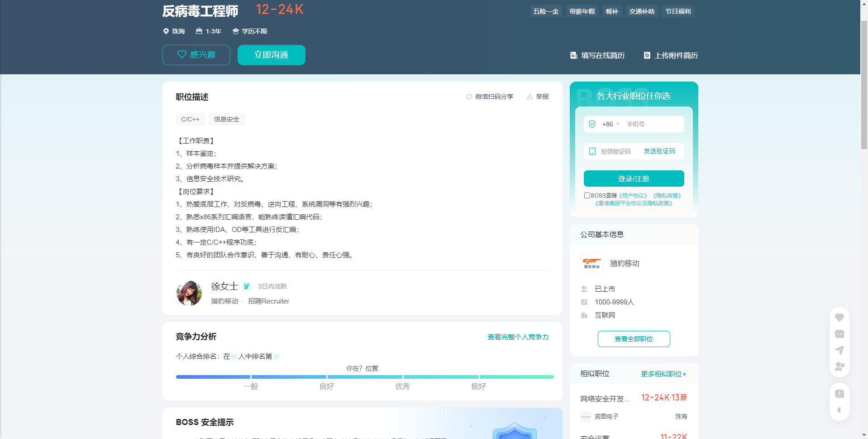Select the 交通补助 benefit tag
Screen dimensions: 868x439
coord(642,11)
